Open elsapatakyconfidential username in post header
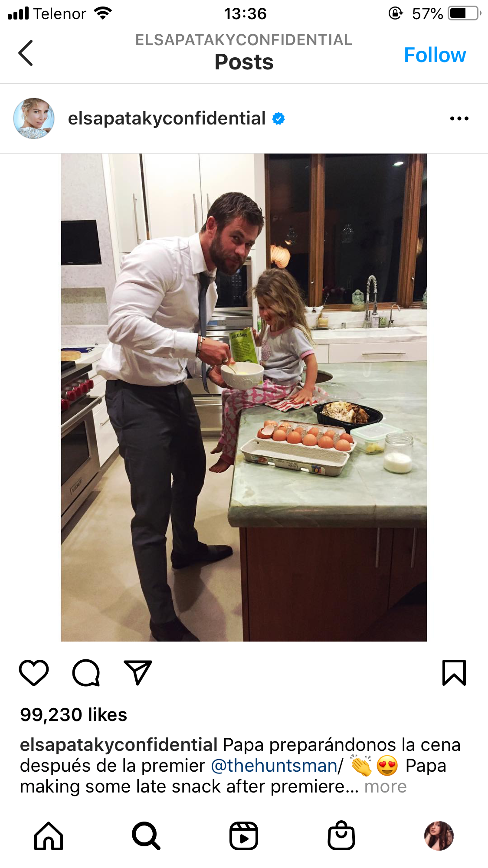 click(x=167, y=118)
